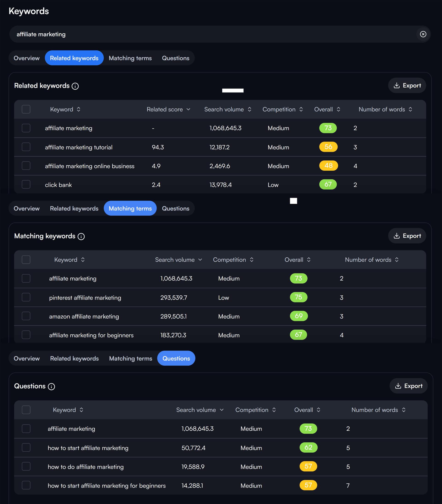
Task: Open Overview tab in bottom tab bar
Action: [27, 358]
